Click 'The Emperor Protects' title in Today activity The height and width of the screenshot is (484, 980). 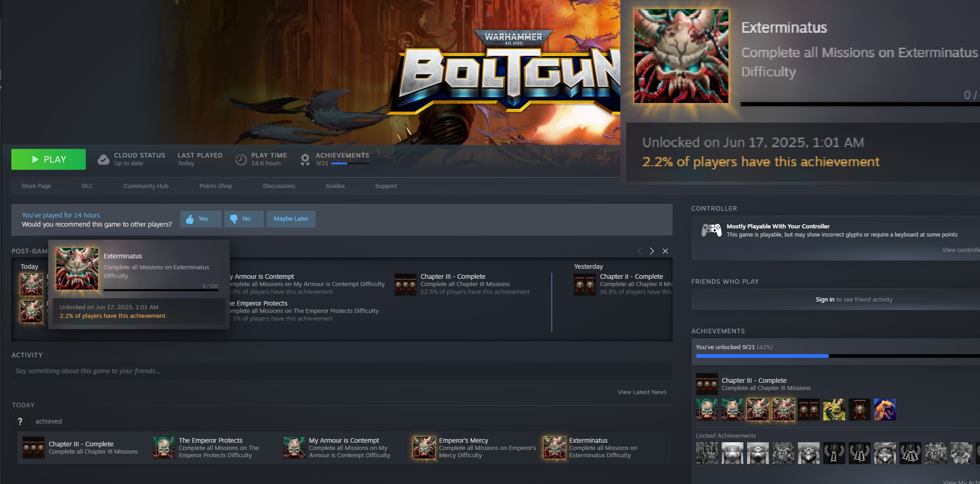click(x=211, y=440)
